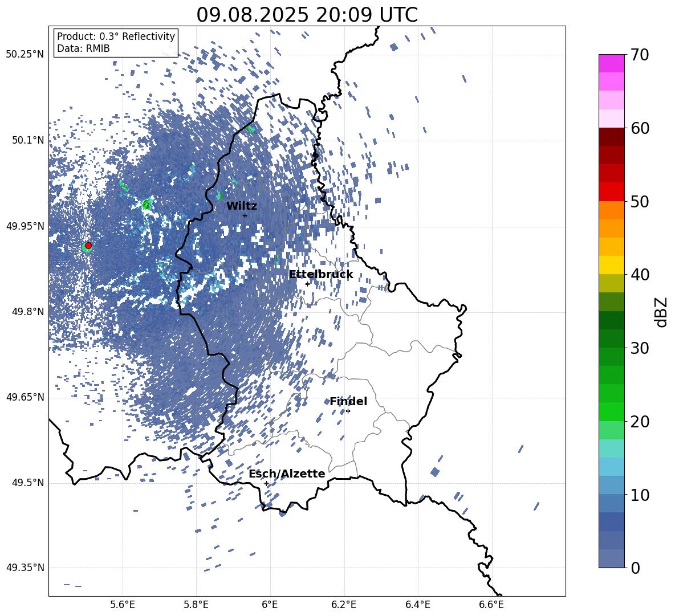Click the Ettelbruck city label
The image size is (675, 616).
tap(321, 275)
